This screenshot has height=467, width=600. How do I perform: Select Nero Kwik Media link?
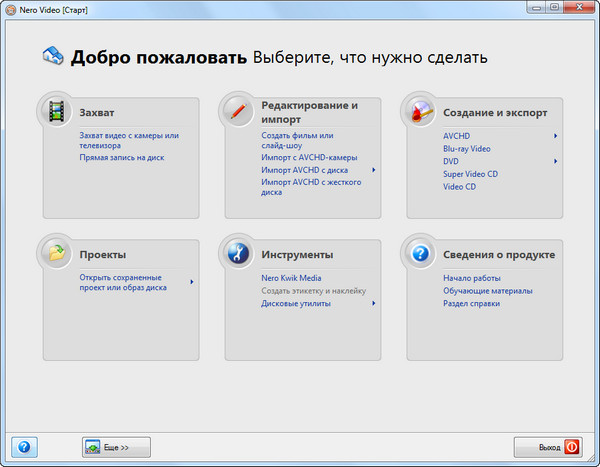point(291,278)
